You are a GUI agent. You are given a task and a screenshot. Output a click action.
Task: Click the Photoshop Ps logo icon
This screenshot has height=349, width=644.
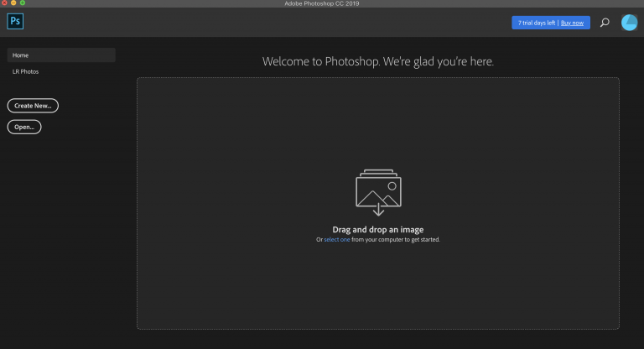coord(15,21)
